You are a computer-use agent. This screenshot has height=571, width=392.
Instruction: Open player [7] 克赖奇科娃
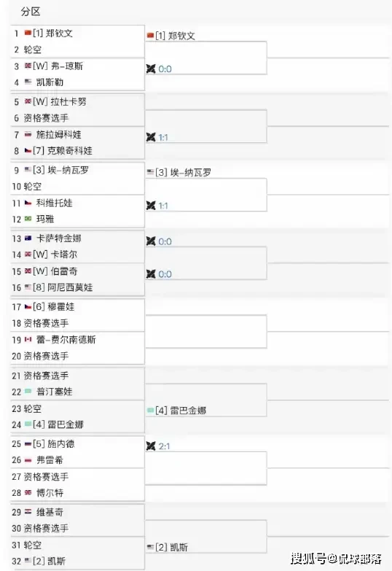click(62, 150)
